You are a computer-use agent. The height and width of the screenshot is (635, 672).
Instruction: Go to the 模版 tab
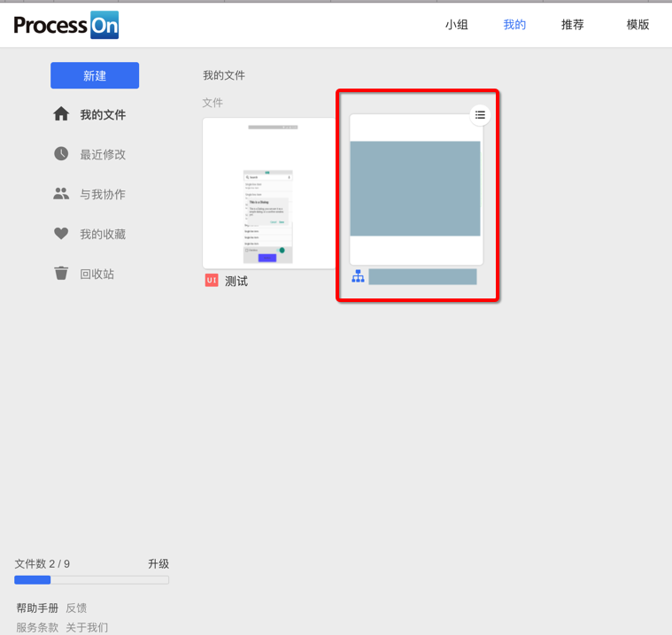coord(637,25)
